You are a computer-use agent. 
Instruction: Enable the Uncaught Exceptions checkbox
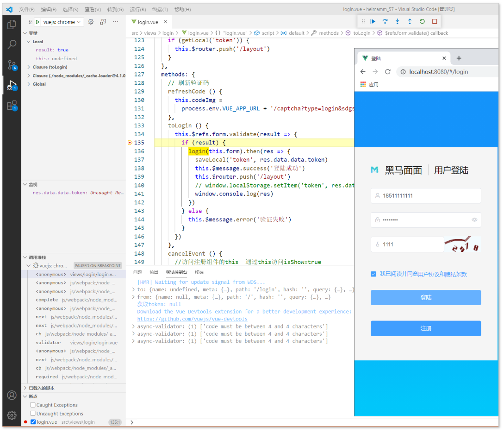[x=33, y=414]
